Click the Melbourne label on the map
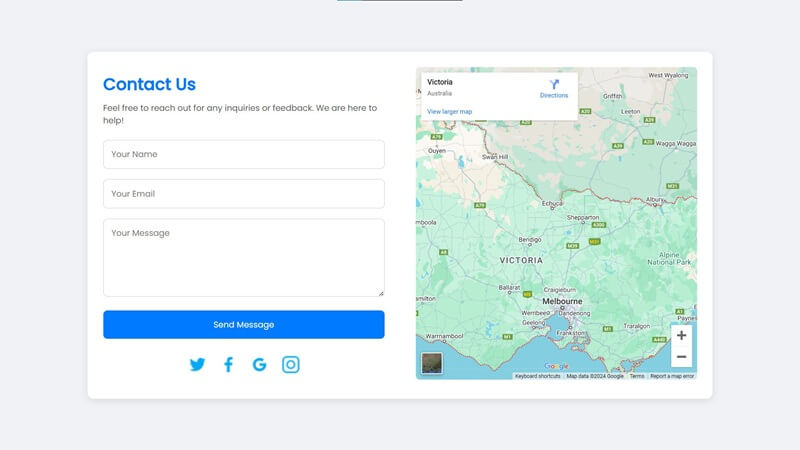Viewport: 800px width, 450px height. tap(562, 301)
